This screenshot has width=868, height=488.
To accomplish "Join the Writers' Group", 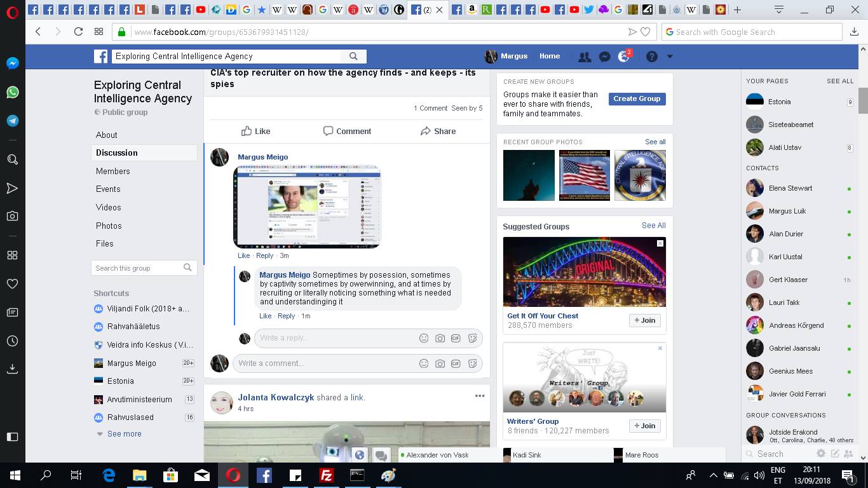I will coord(645,426).
